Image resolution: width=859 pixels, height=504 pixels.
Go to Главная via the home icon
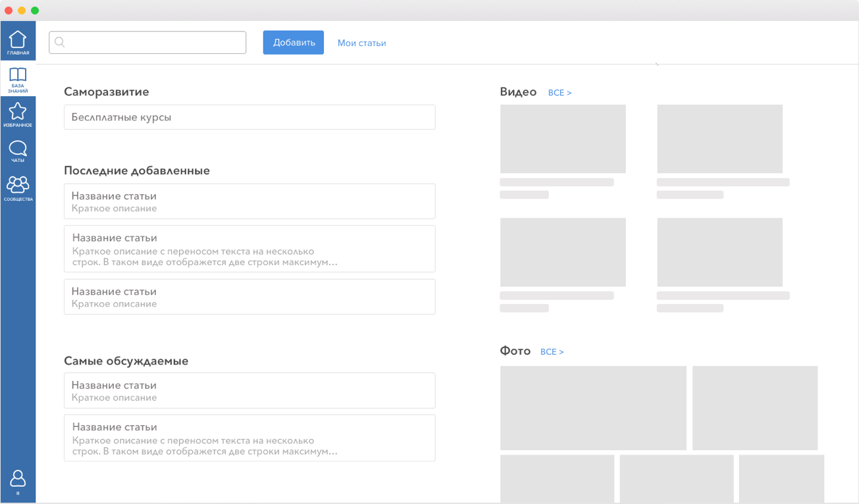[18, 40]
